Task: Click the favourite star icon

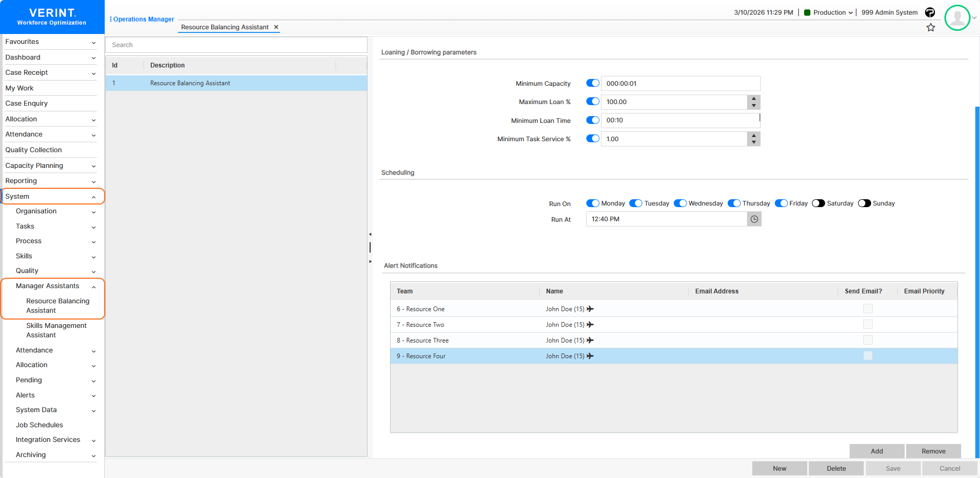Action: [930, 28]
